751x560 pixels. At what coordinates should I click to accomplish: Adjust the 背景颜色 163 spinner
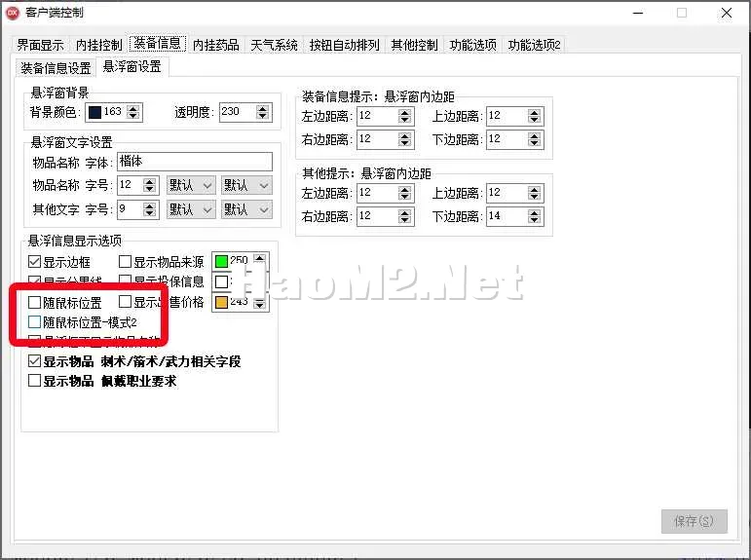tap(133, 112)
